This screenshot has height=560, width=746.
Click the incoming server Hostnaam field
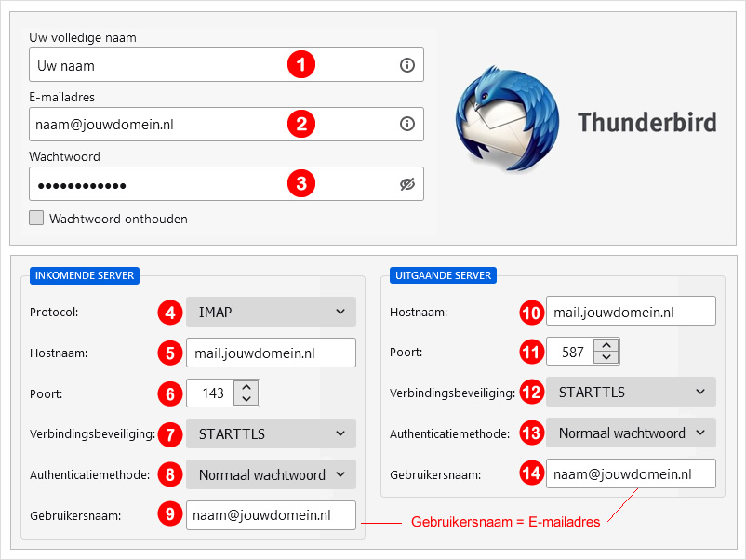coord(271,353)
